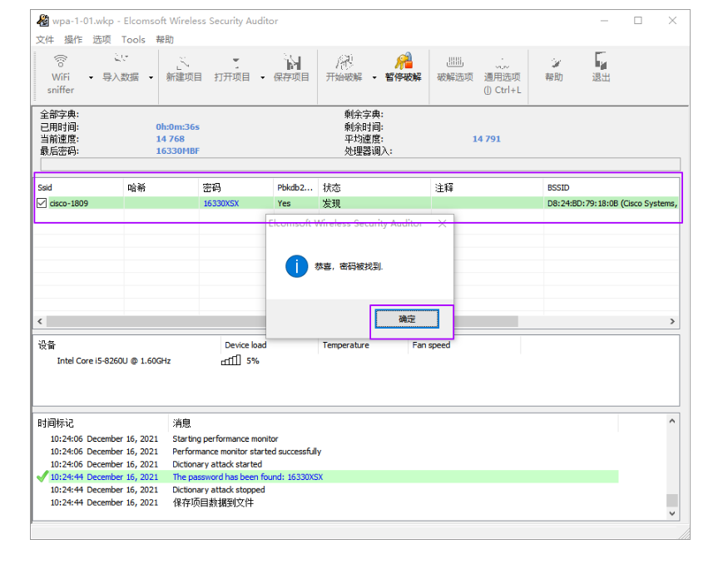The image size is (728, 574).
Task: Open the Tools menu
Action: 133,40
